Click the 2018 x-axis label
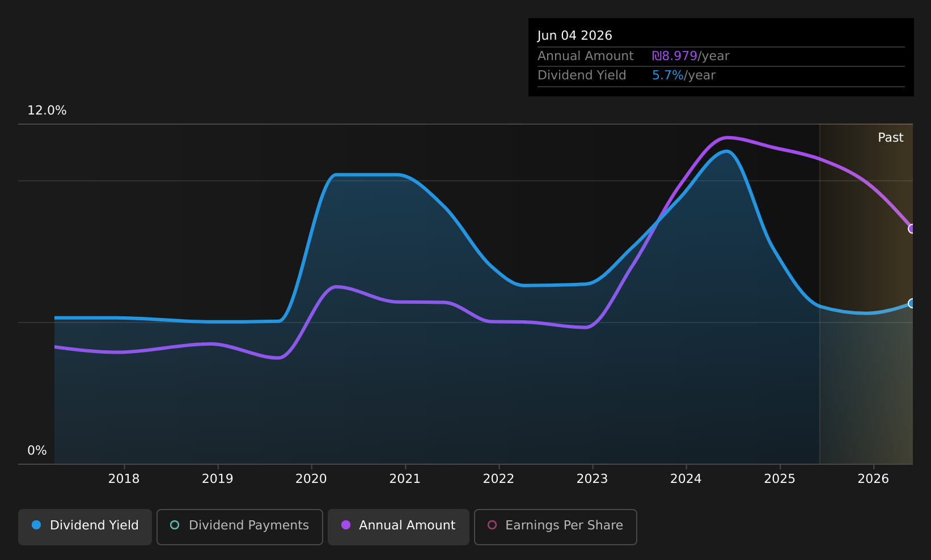The width and height of the screenshot is (931, 560). coord(124,479)
